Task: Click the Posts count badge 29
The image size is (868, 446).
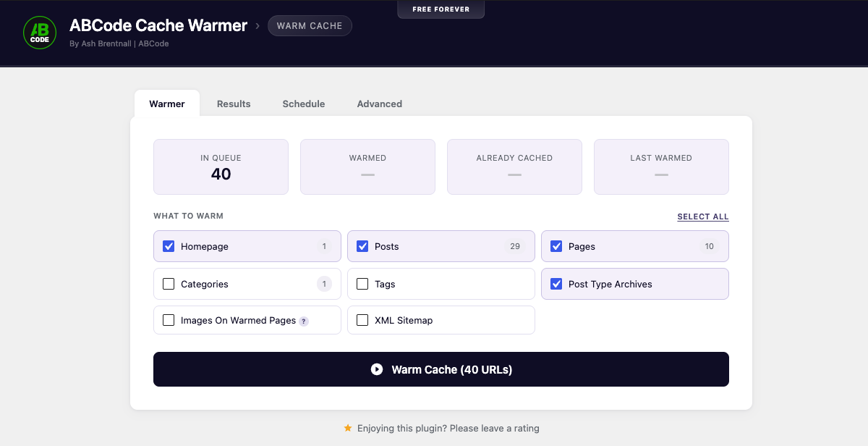Action: (515, 246)
